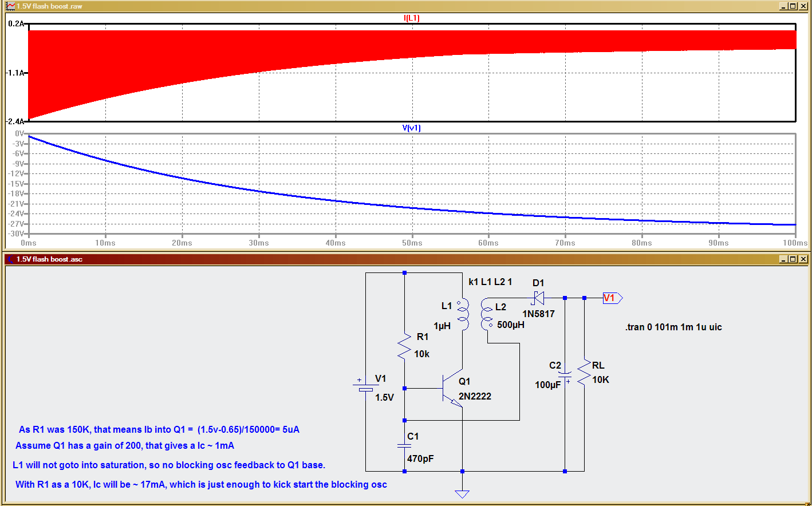
Task: Select the C2 polarized capacitor symbol
Action: coord(565,374)
